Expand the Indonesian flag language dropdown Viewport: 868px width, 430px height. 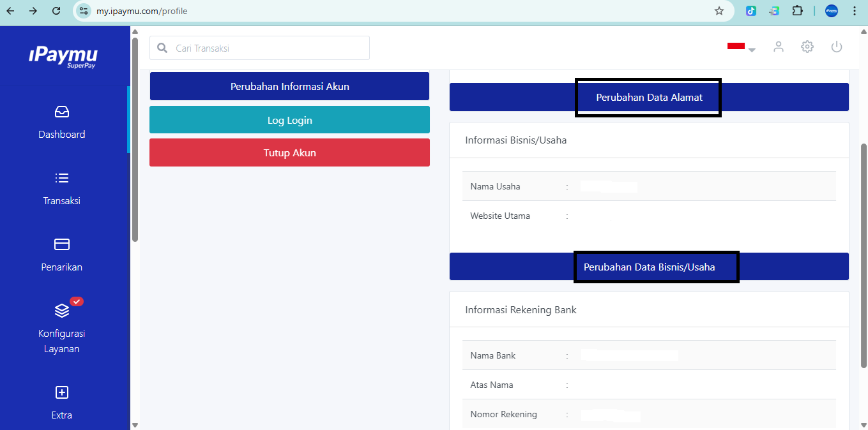(741, 47)
